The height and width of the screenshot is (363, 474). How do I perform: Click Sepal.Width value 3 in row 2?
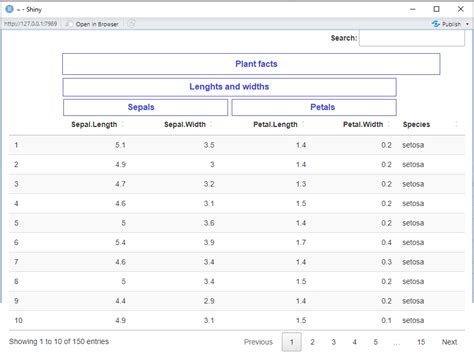tap(212, 165)
